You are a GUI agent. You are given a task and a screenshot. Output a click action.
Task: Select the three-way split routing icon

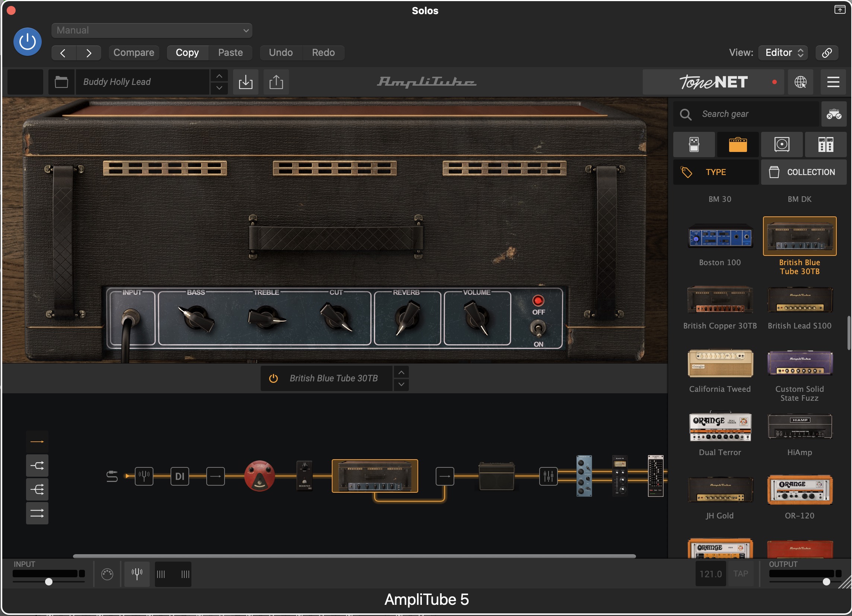point(37,489)
